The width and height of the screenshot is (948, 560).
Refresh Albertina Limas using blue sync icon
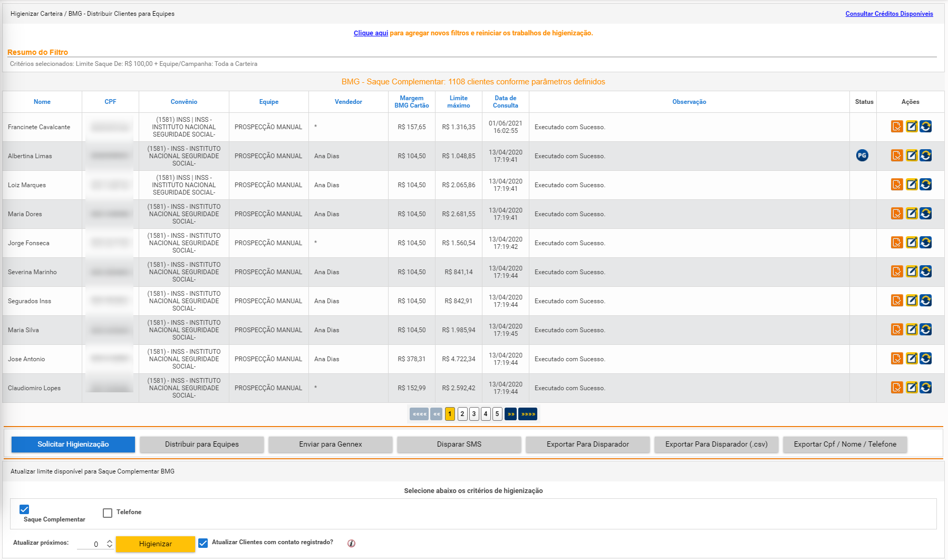coord(925,156)
